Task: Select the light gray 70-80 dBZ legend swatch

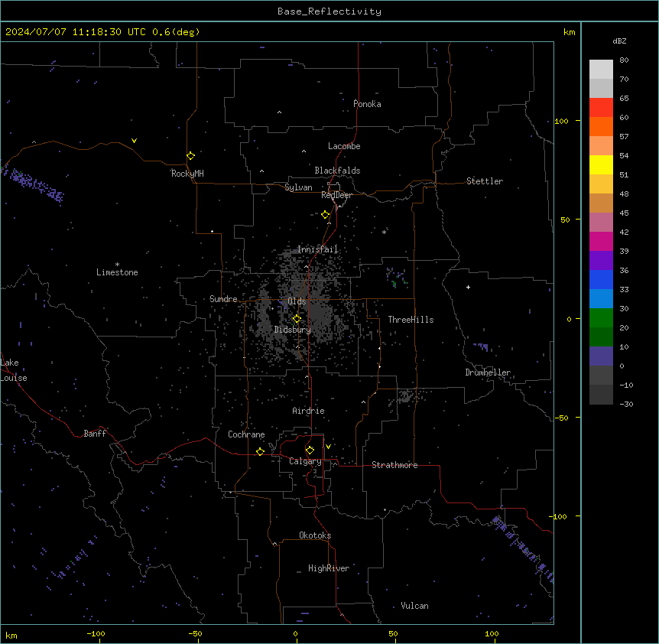Action: pos(601,70)
